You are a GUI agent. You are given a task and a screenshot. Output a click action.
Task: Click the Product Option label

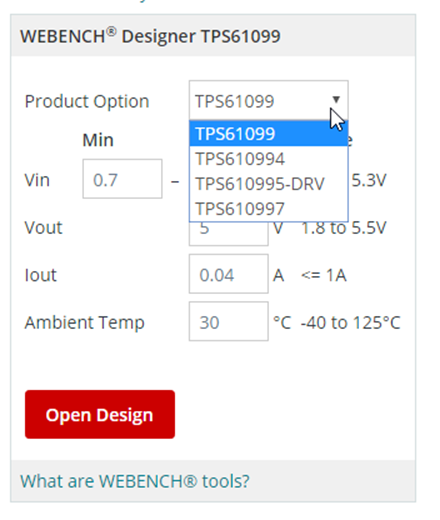pos(87,101)
